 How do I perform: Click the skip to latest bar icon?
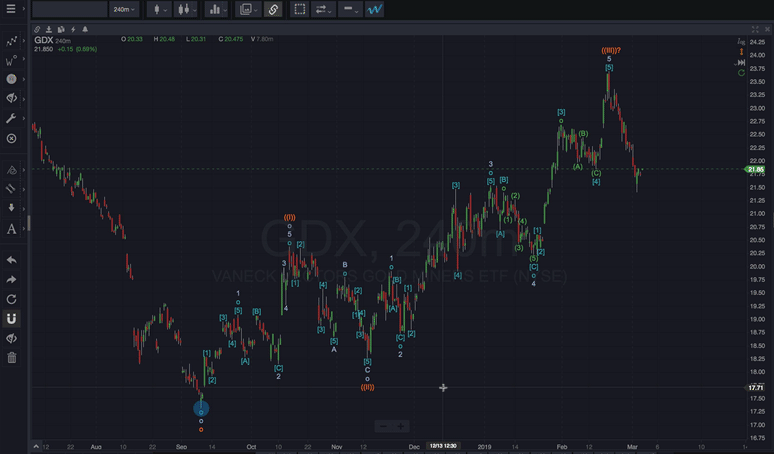click(741, 63)
